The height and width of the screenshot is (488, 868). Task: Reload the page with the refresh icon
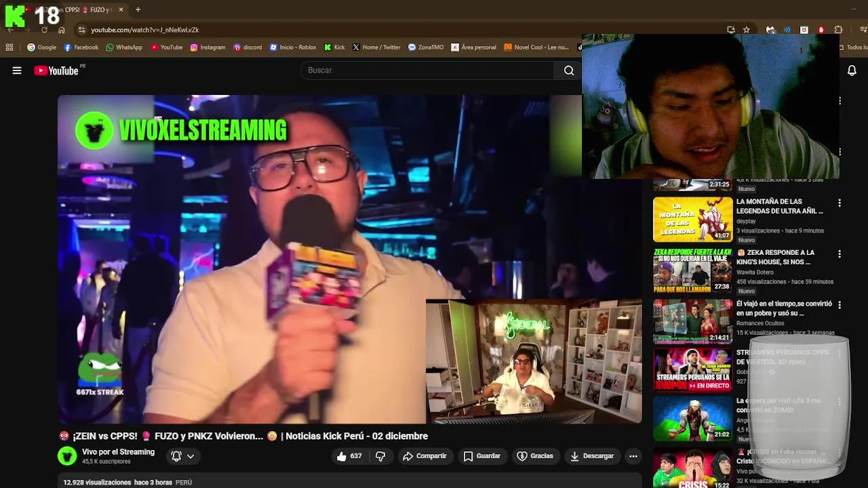click(x=44, y=30)
